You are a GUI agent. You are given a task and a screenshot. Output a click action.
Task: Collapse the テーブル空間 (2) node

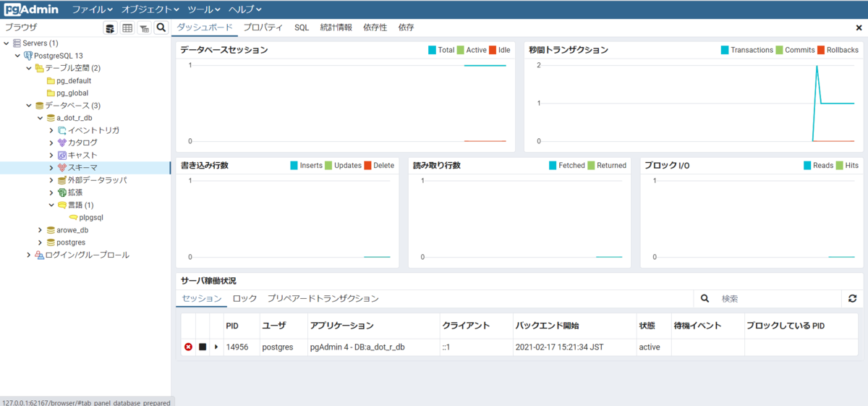pos(29,68)
